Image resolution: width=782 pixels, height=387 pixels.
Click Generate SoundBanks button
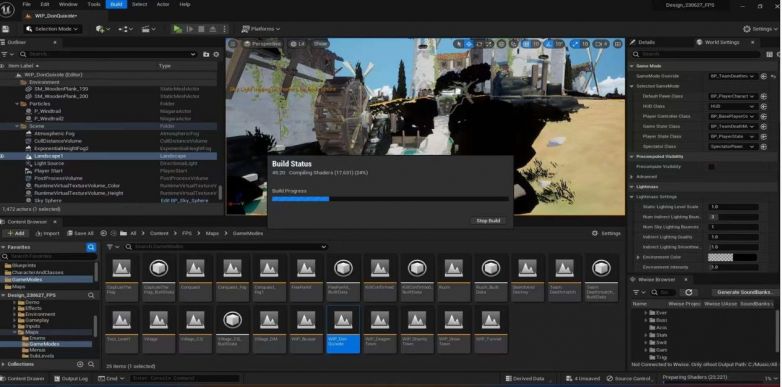[x=744, y=292]
